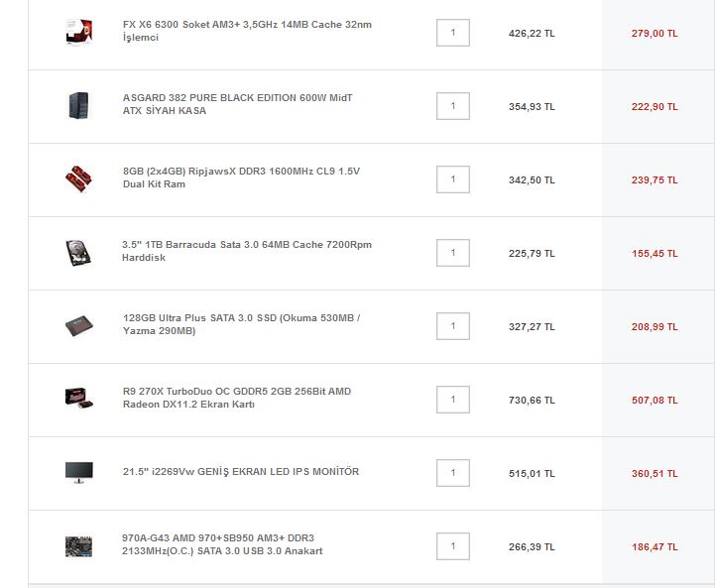The height and width of the screenshot is (588, 716).
Task: Focus quantity field for i2269Vw monitor
Action: click(x=453, y=473)
